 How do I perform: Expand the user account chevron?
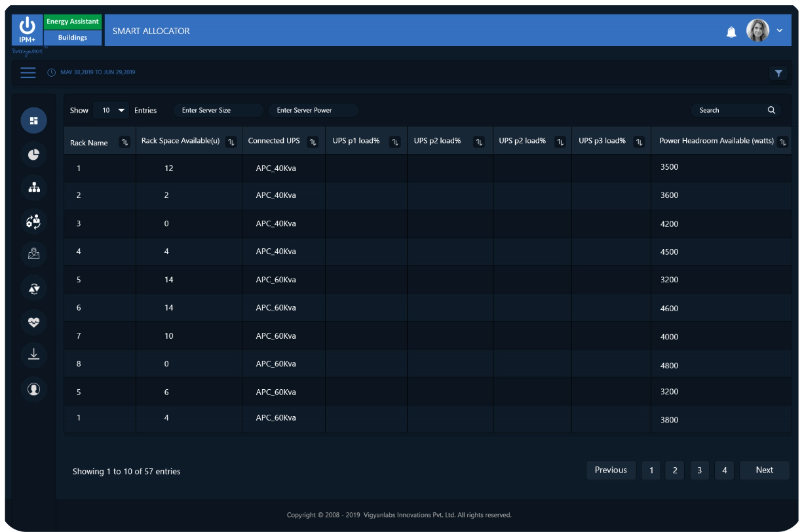[x=779, y=30]
